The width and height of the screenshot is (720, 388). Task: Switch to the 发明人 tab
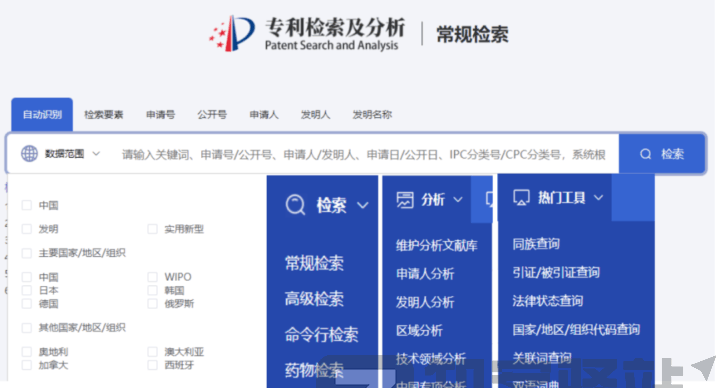315,114
